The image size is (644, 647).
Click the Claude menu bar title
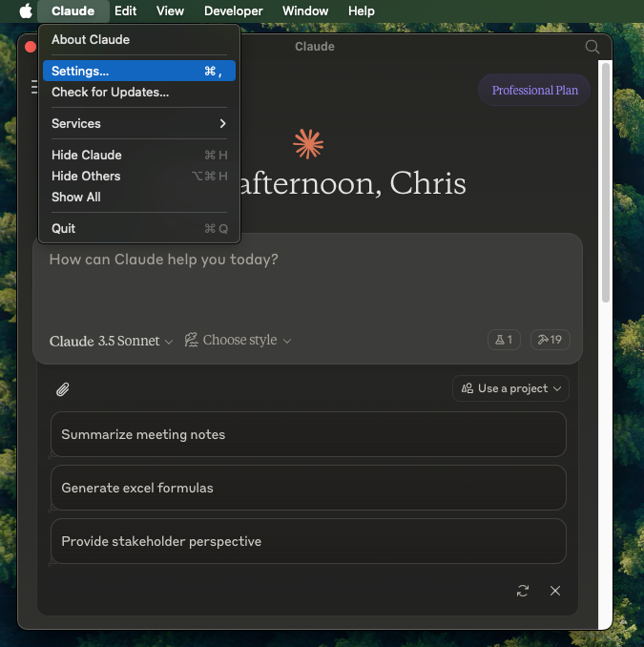73,11
